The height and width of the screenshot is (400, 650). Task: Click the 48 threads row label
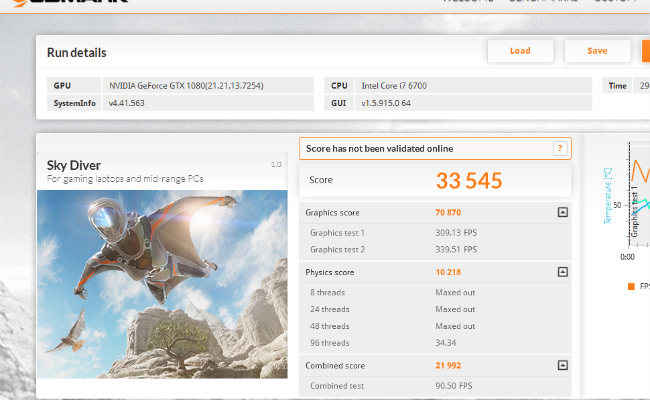tap(330, 326)
